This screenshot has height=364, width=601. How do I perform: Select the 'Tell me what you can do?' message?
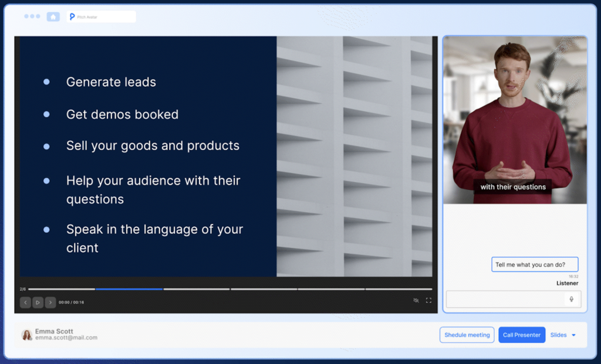535,264
